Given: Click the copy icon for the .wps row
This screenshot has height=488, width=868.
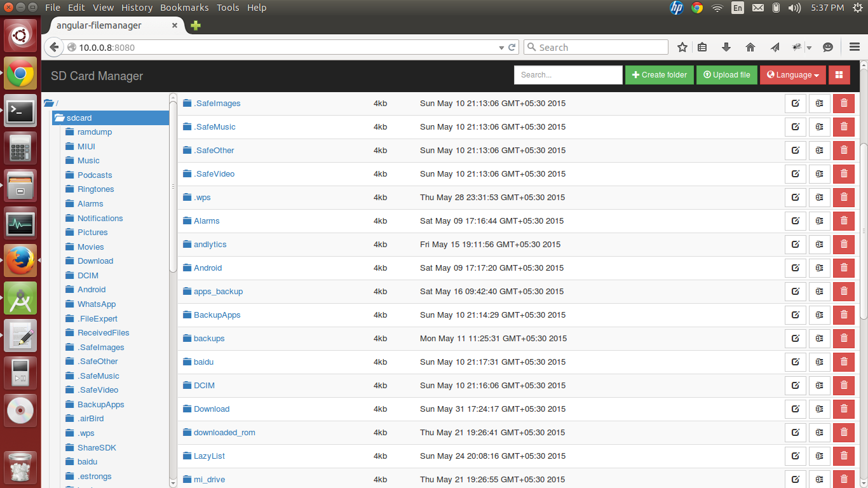Looking at the screenshot, I should click(x=820, y=198).
